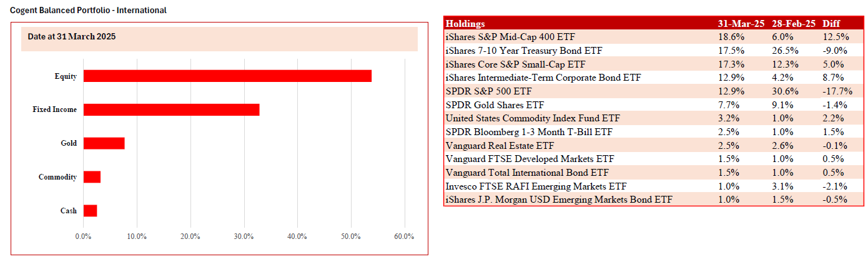Select the Fixed Income bar

pyautogui.click(x=171, y=109)
